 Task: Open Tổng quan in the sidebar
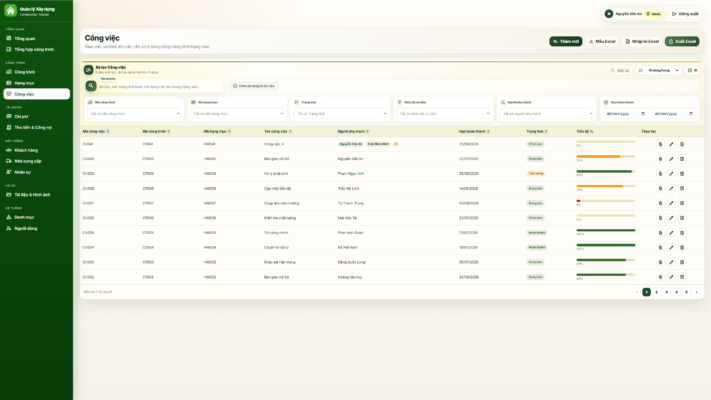coord(36,39)
